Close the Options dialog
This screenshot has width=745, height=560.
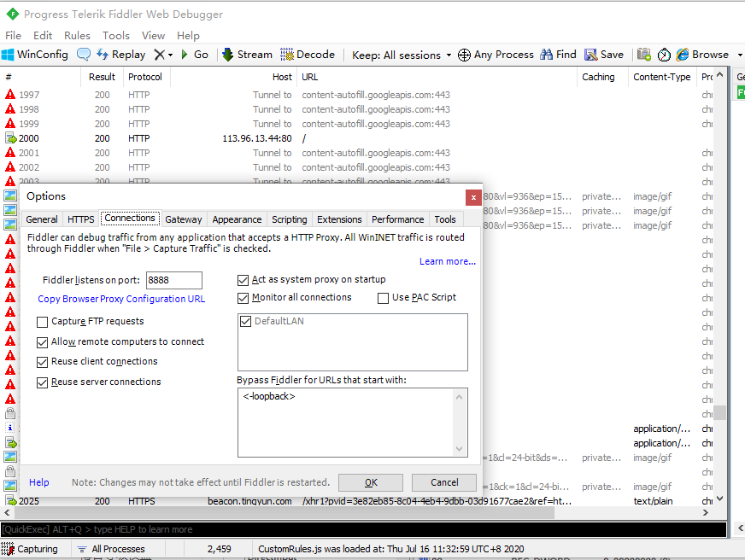tap(473, 197)
